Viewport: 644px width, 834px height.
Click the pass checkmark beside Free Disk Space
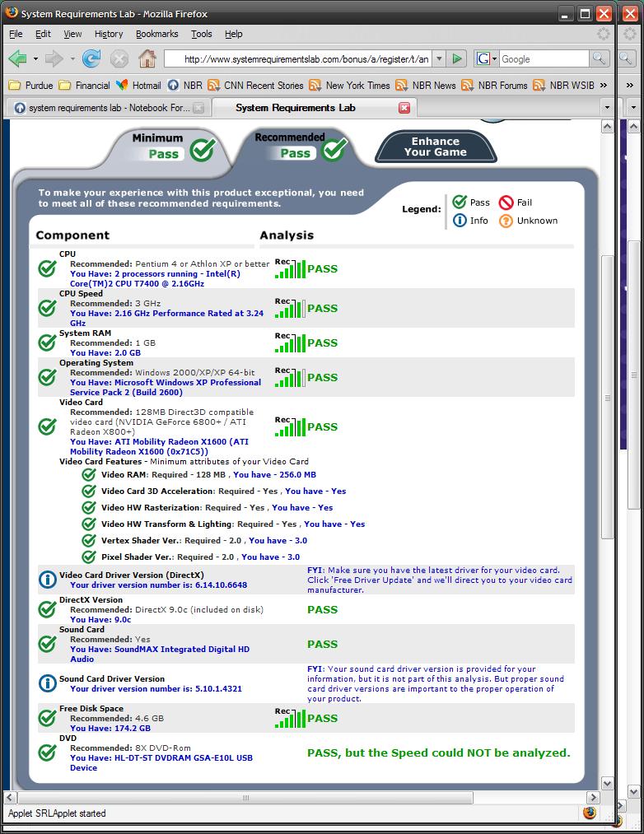click(x=48, y=718)
